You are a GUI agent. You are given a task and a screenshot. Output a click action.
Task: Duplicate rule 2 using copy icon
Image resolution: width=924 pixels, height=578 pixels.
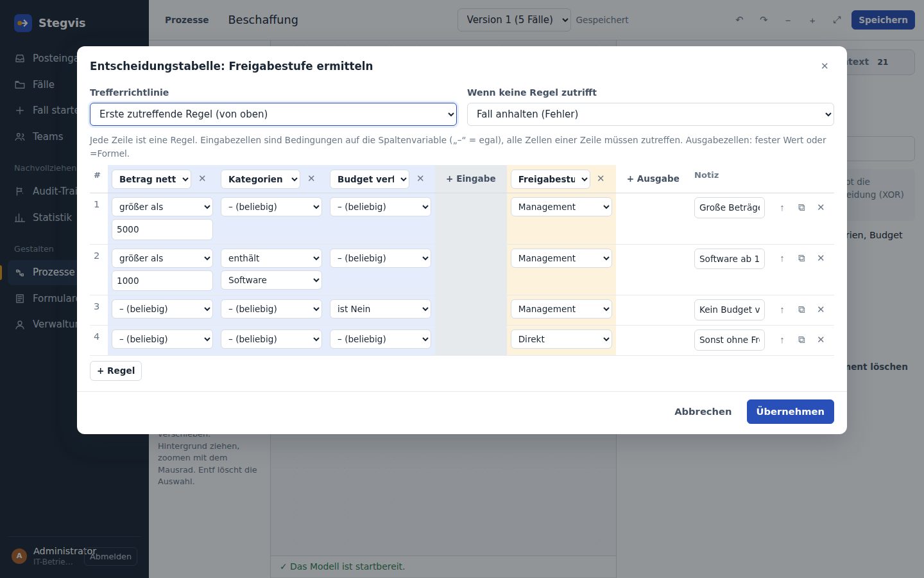(801, 258)
